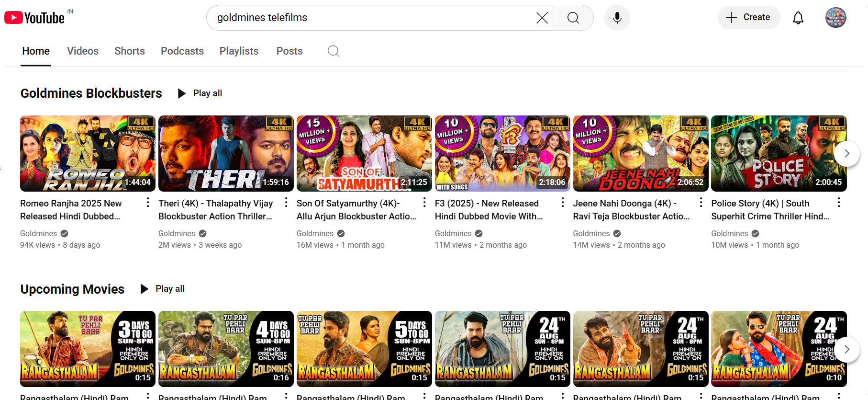The height and width of the screenshot is (400, 868).
Task: Open the Son Of Satyamurthy thumbnail
Action: pyautogui.click(x=364, y=154)
